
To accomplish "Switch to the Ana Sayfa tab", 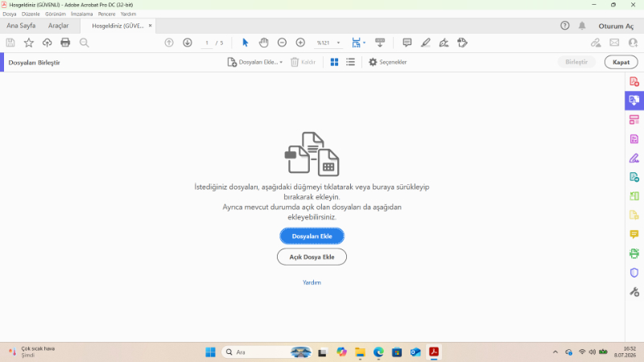I will click(21, 26).
